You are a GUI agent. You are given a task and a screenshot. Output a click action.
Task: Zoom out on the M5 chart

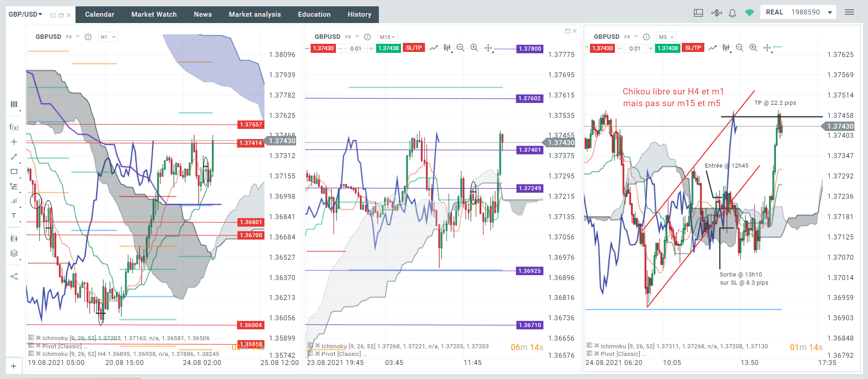(x=740, y=47)
